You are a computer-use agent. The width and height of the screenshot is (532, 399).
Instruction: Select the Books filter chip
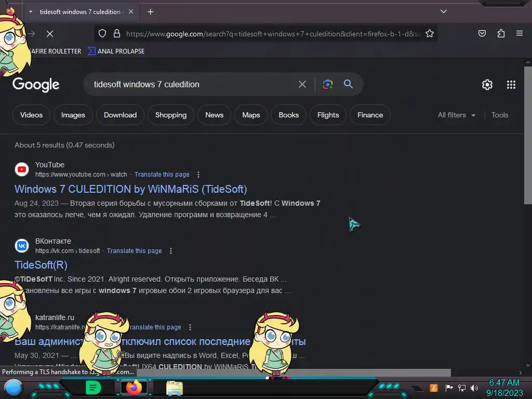(x=288, y=115)
